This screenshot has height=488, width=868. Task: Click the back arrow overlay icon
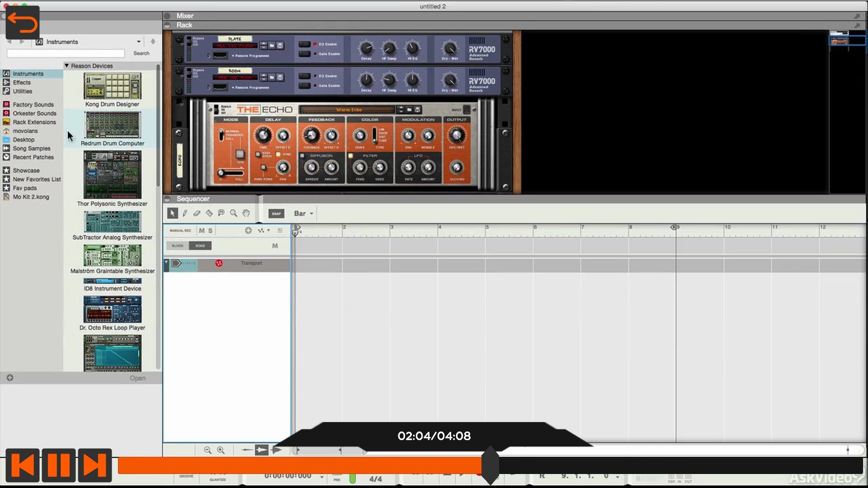tap(22, 23)
